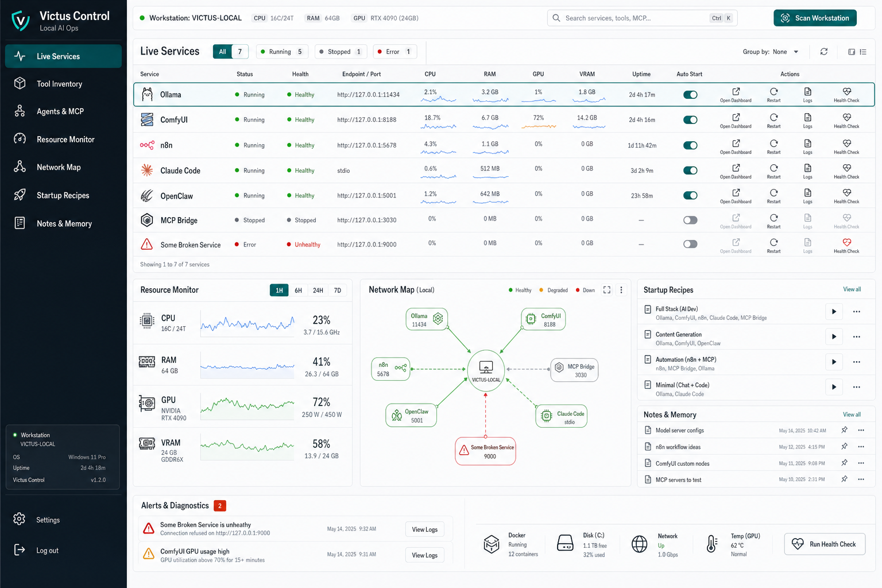Click the Docker status icon
Screen dimensions: 882x588
pos(492,544)
